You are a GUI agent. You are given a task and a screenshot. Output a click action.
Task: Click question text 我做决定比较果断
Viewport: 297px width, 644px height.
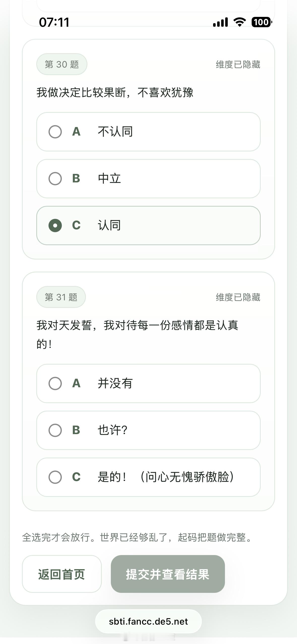tap(115, 92)
